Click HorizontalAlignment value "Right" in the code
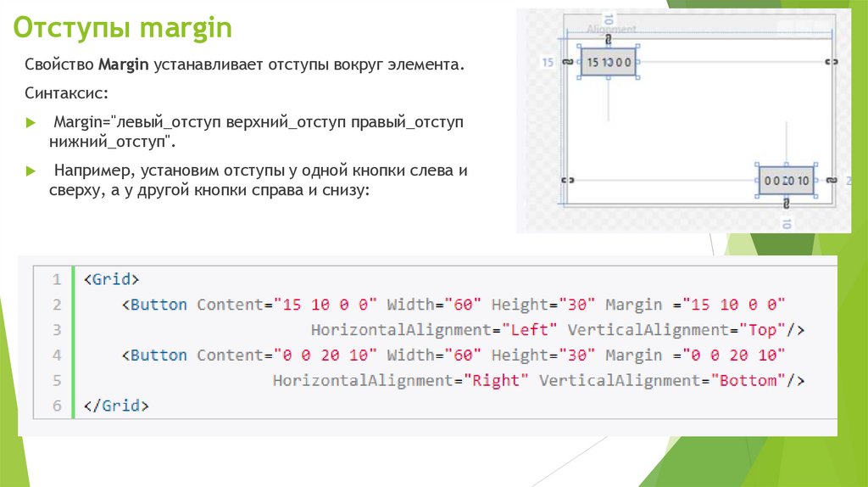The width and height of the screenshot is (868, 487). 496,381
